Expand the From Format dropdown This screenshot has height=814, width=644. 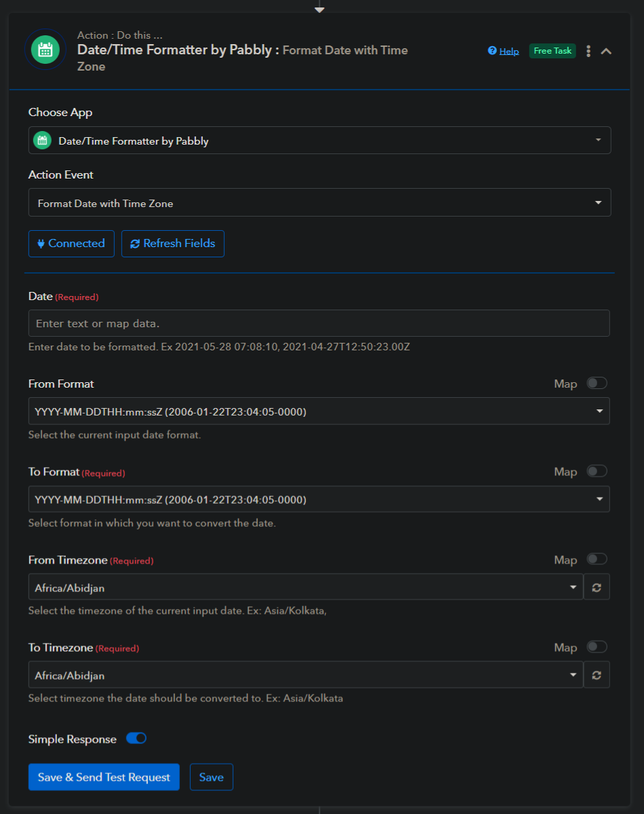pos(319,411)
